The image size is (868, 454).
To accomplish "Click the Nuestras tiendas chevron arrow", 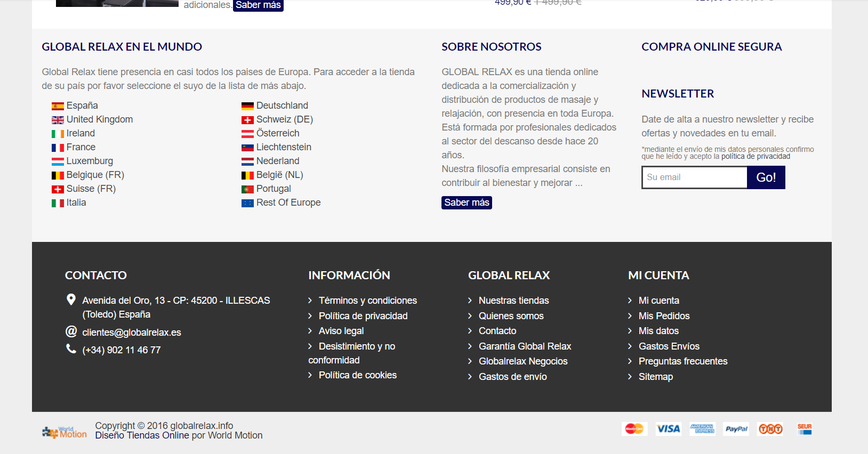I will tap(470, 301).
